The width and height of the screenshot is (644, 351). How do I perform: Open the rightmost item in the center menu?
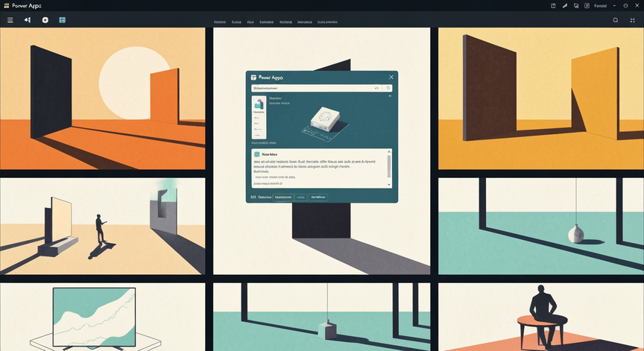point(327,22)
